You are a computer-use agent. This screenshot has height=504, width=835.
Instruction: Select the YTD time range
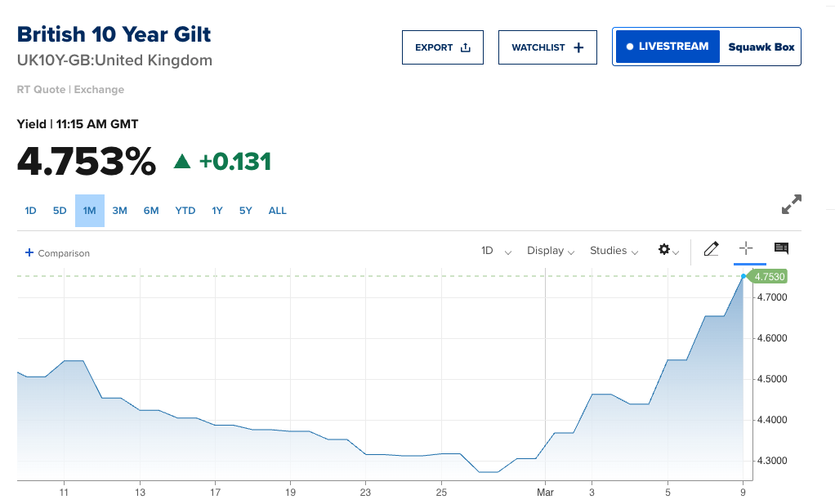(185, 211)
